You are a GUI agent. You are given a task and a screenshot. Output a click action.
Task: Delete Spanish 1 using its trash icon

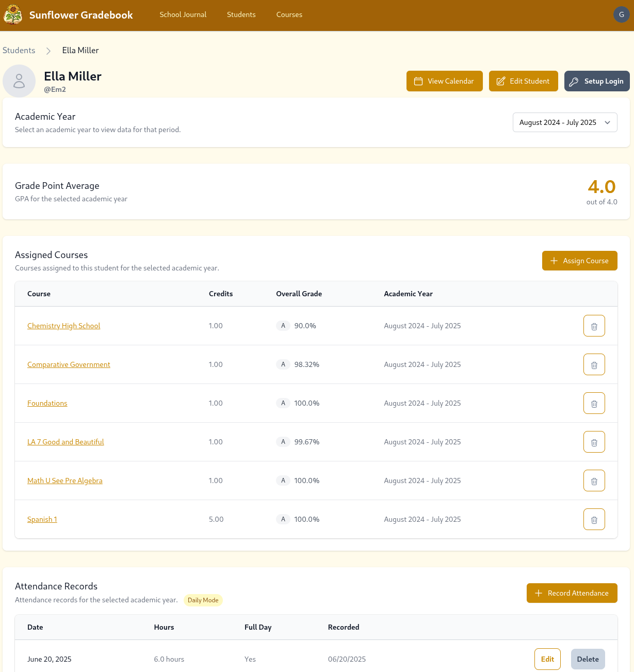coord(594,519)
